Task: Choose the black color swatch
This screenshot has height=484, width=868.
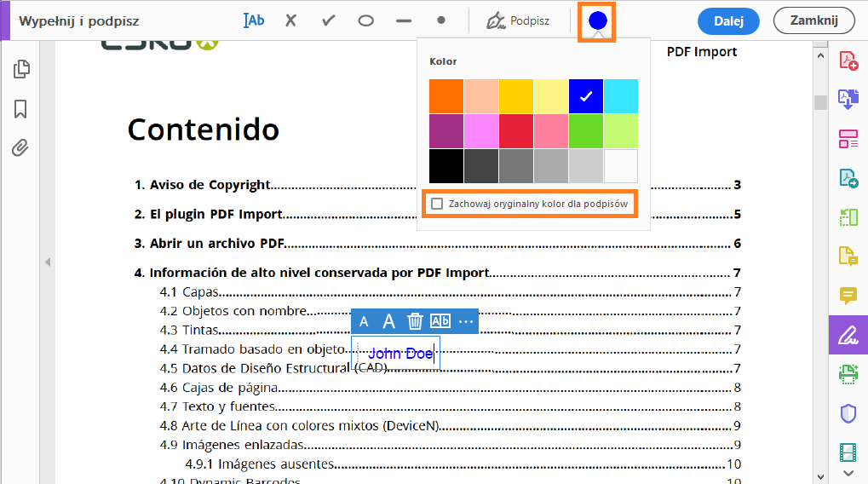Action: click(x=446, y=165)
